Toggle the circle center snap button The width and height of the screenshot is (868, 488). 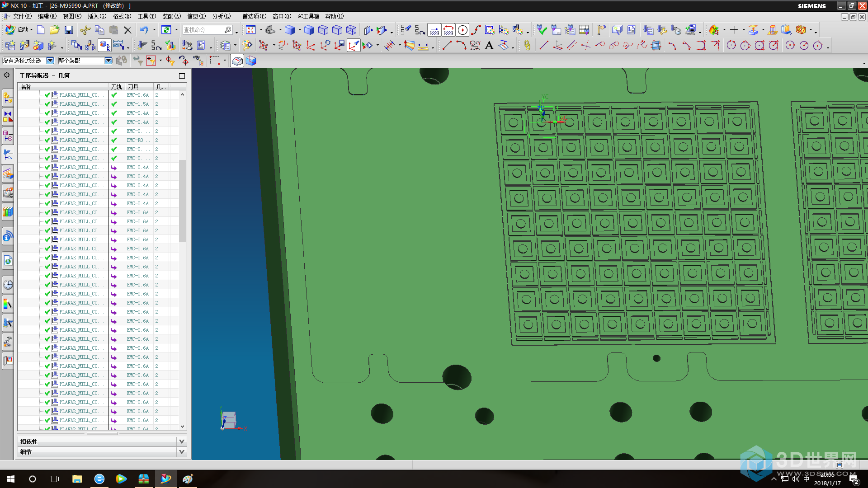click(x=462, y=30)
